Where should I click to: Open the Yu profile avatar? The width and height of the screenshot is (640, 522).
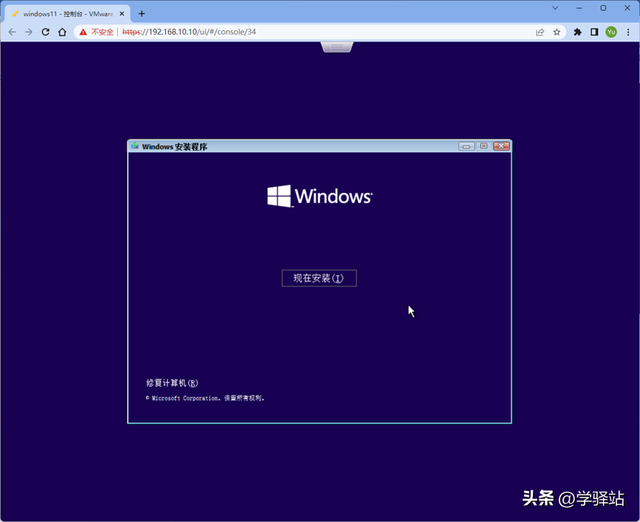(611, 32)
